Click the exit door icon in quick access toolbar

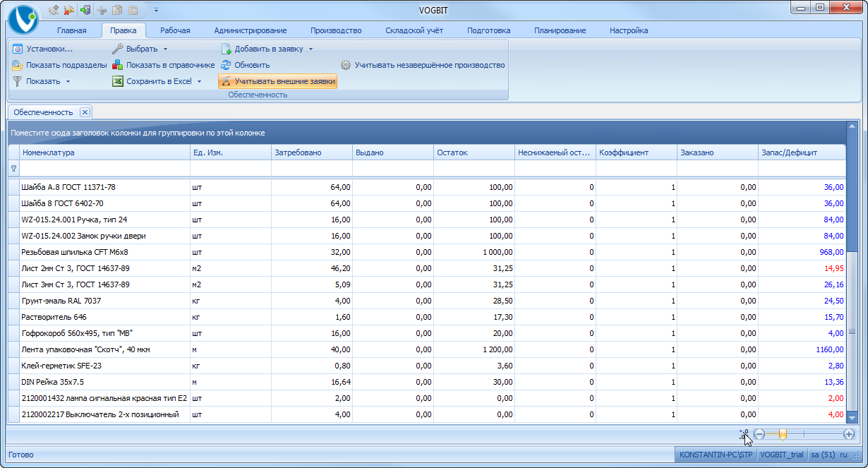pos(85,10)
